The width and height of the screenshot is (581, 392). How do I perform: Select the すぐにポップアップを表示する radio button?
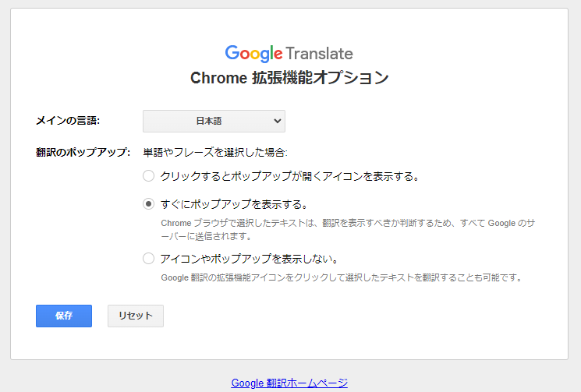pyautogui.click(x=149, y=204)
